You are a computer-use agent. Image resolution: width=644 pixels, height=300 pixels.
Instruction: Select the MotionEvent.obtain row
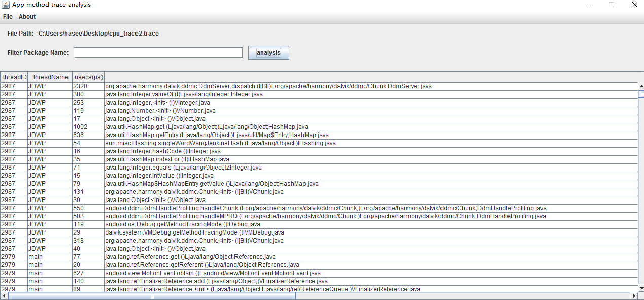pos(319,273)
